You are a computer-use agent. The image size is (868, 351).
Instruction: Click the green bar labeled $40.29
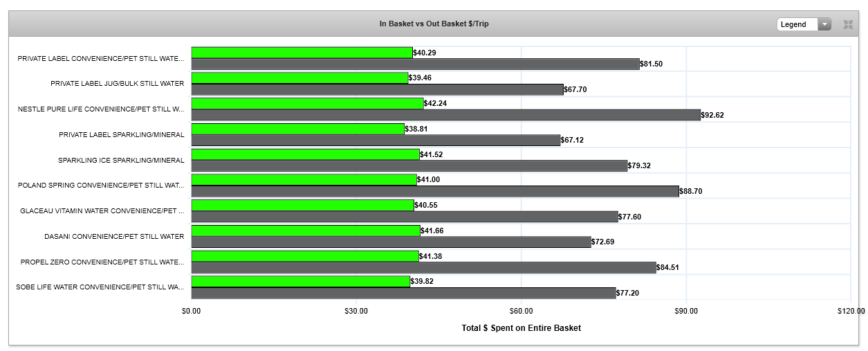click(x=302, y=53)
